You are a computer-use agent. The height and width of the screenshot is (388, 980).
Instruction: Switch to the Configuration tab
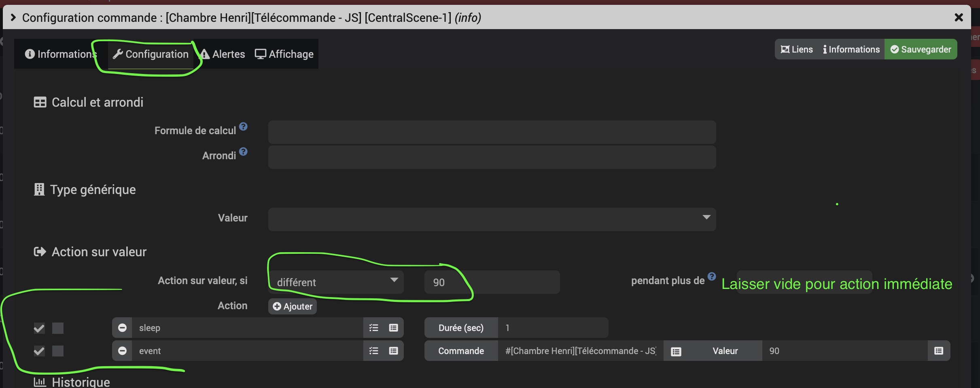point(151,54)
